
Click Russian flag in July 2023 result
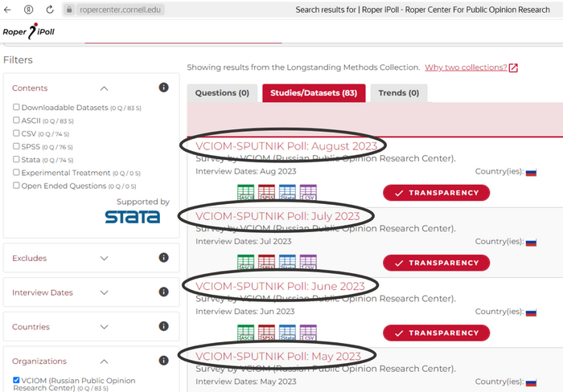(x=531, y=243)
